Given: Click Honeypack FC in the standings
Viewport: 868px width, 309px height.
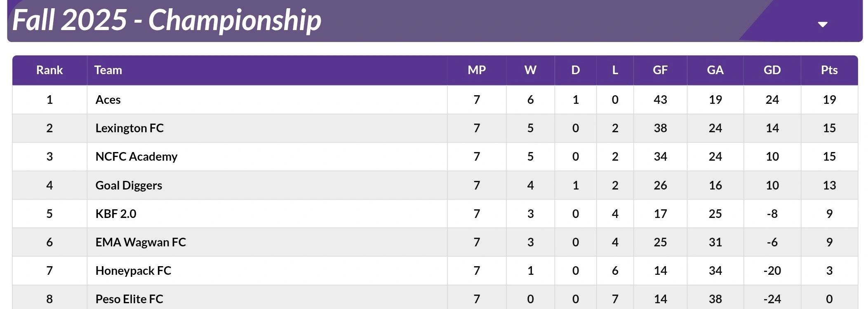Looking at the screenshot, I should coord(133,271).
